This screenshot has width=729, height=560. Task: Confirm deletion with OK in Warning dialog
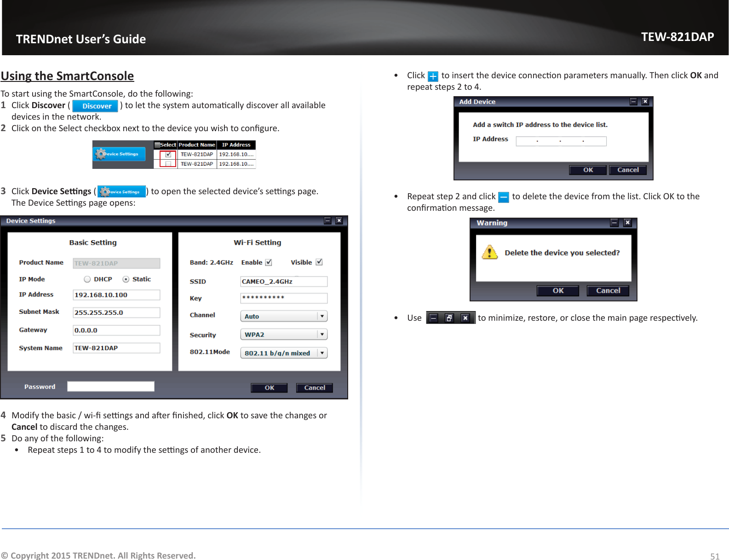click(x=558, y=291)
